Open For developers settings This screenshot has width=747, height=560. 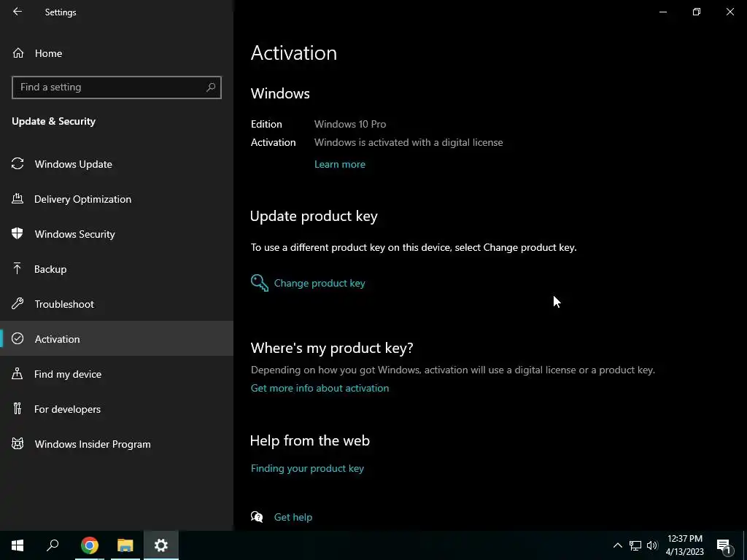[116, 409]
